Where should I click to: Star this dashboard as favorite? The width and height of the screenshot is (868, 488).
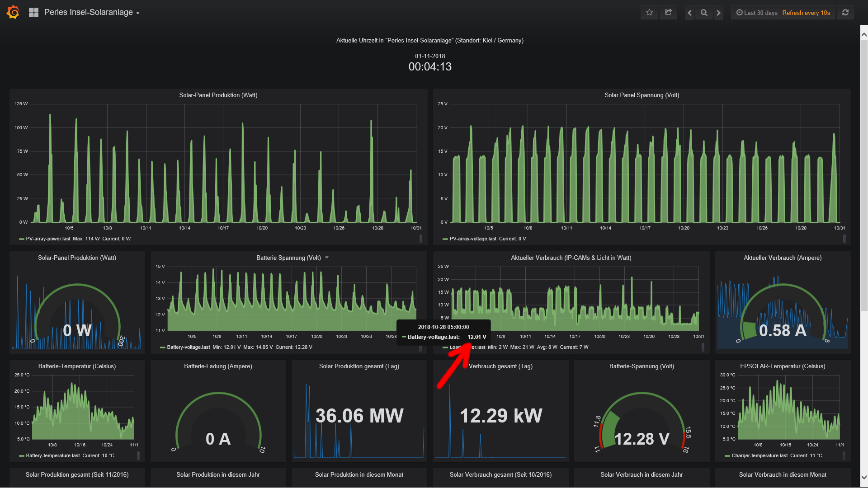[x=649, y=13]
